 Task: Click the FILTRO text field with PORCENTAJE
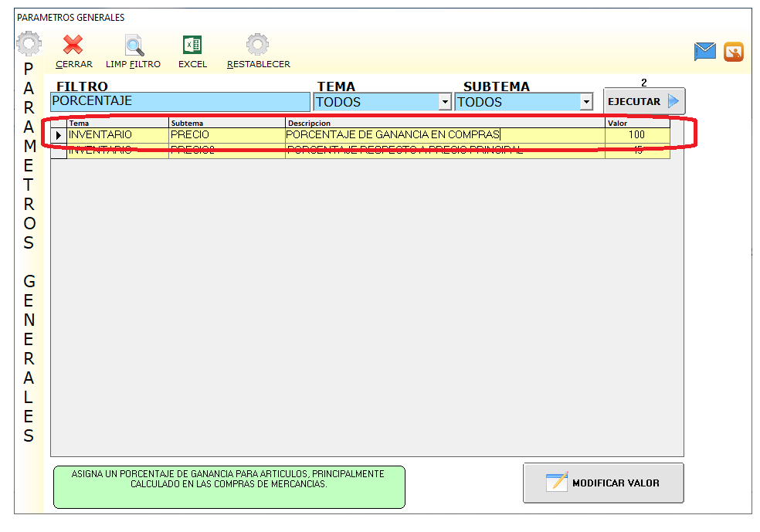180,102
